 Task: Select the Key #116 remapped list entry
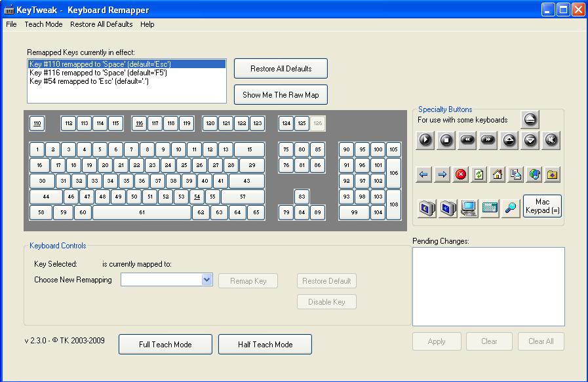coord(98,73)
